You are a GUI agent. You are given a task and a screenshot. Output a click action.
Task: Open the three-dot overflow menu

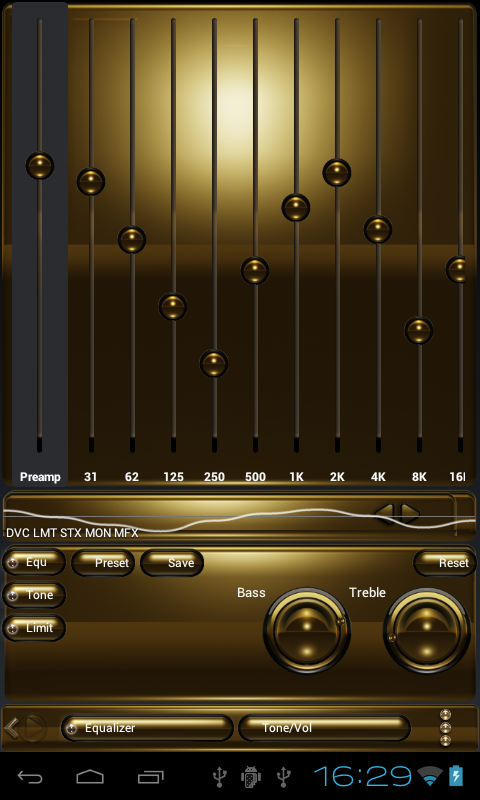pos(445,728)
